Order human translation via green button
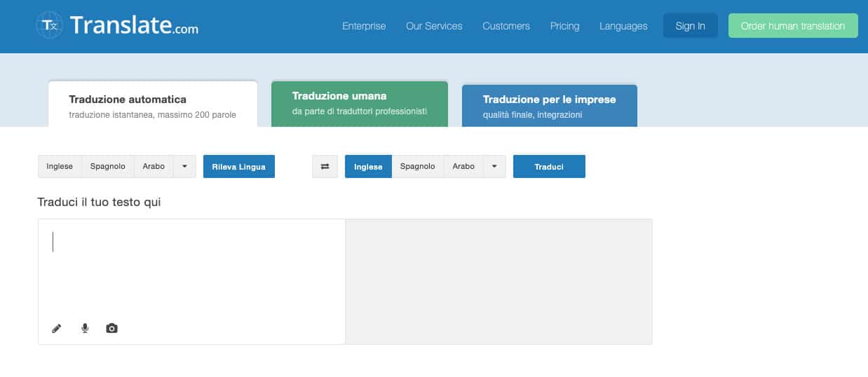The height and width of the screenshot is (377, 868). point(793,26)
